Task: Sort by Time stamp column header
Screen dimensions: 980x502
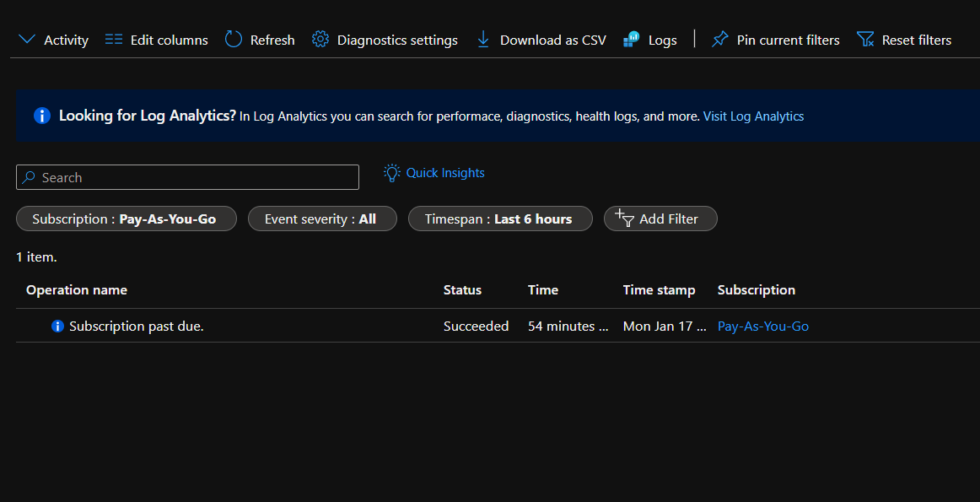Action: [x=659, y=289]
